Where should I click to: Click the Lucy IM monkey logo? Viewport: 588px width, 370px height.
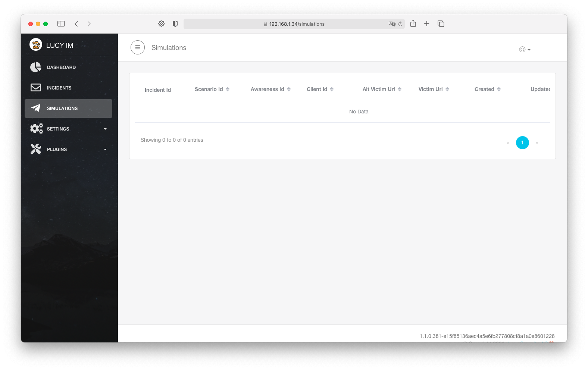(36, 45)
